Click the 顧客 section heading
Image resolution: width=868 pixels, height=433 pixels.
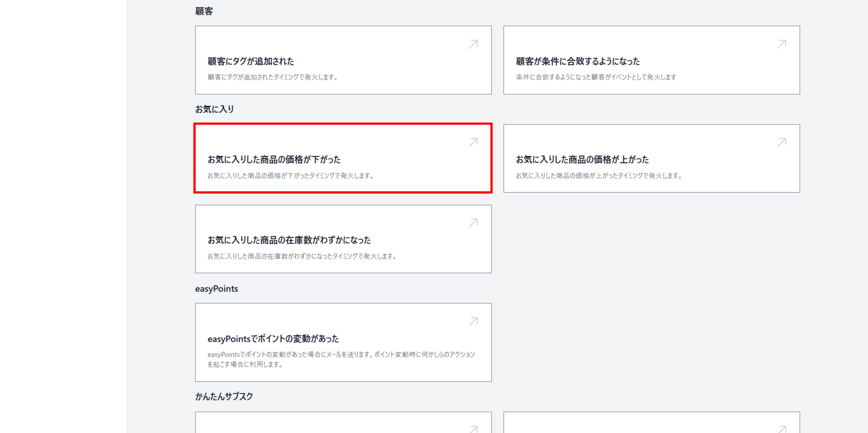coord(204,11)
